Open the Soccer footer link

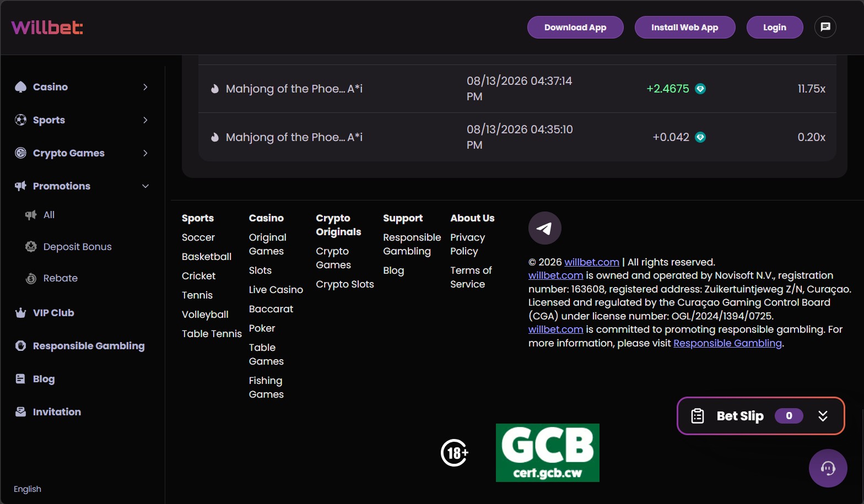point(198,237)
